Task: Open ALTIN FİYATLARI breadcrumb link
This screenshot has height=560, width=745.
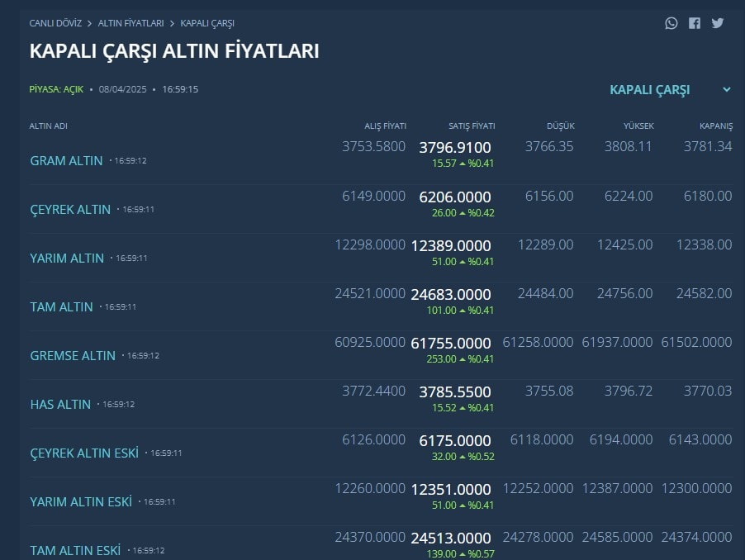Action: click(x=130, y=23)
